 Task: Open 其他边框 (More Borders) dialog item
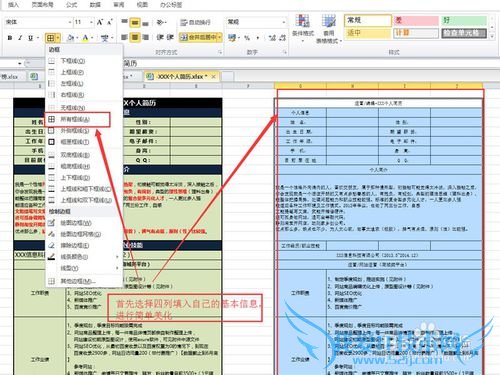coord(84,282)
